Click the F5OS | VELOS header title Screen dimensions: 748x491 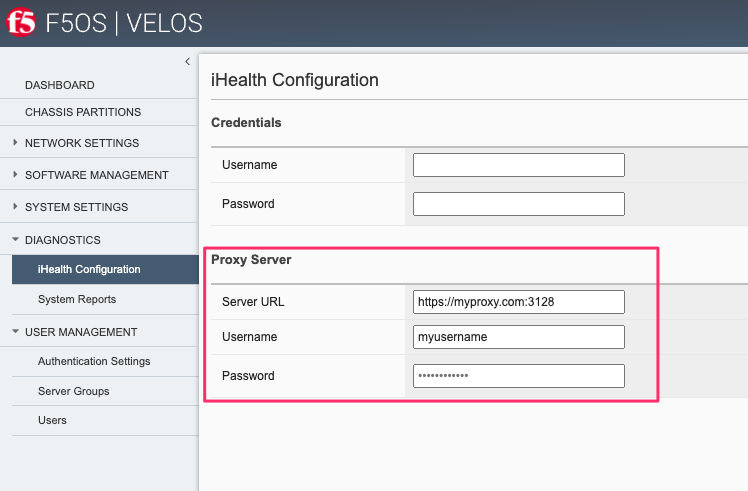click(x=124, y=23)
